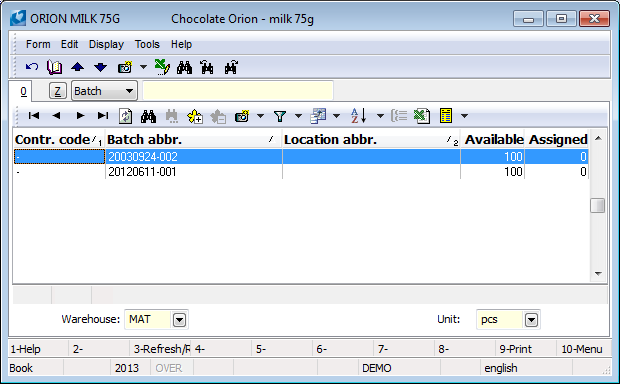Select batch row 20030924-002
Image resolution: width=620 pixels, height=384 pixels.
point(301,157)
